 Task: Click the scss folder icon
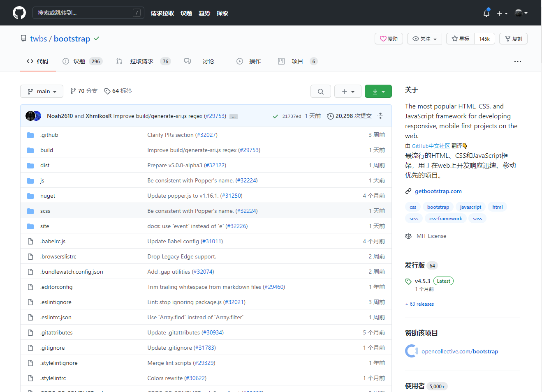pos(30,211)
